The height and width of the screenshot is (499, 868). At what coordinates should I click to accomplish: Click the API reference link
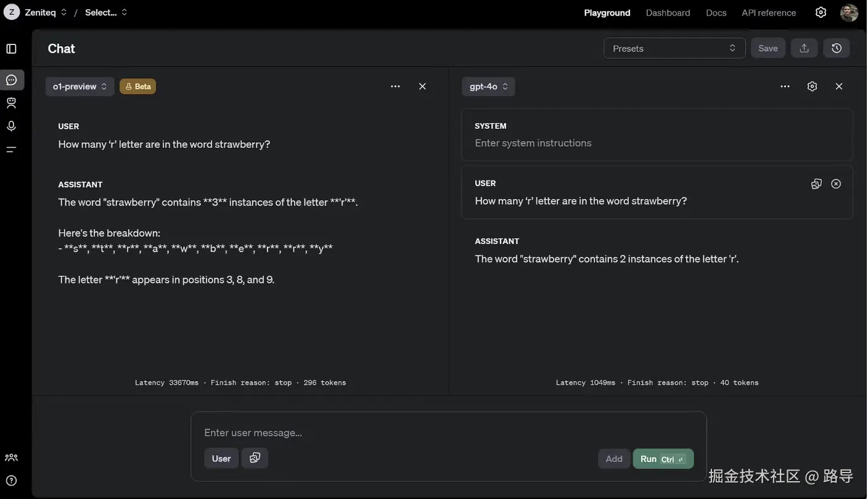769,12
